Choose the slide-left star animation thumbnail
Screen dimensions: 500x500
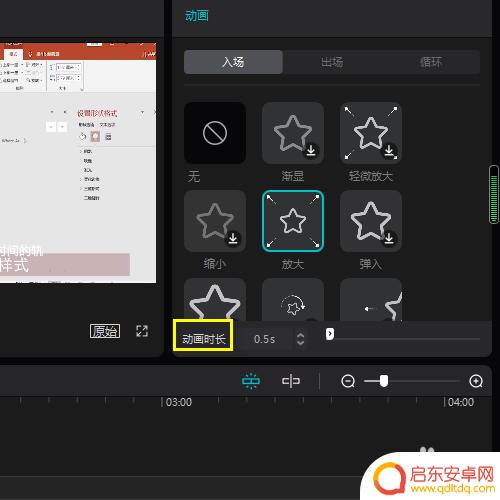pyautogui.click(x=371, y=300)
